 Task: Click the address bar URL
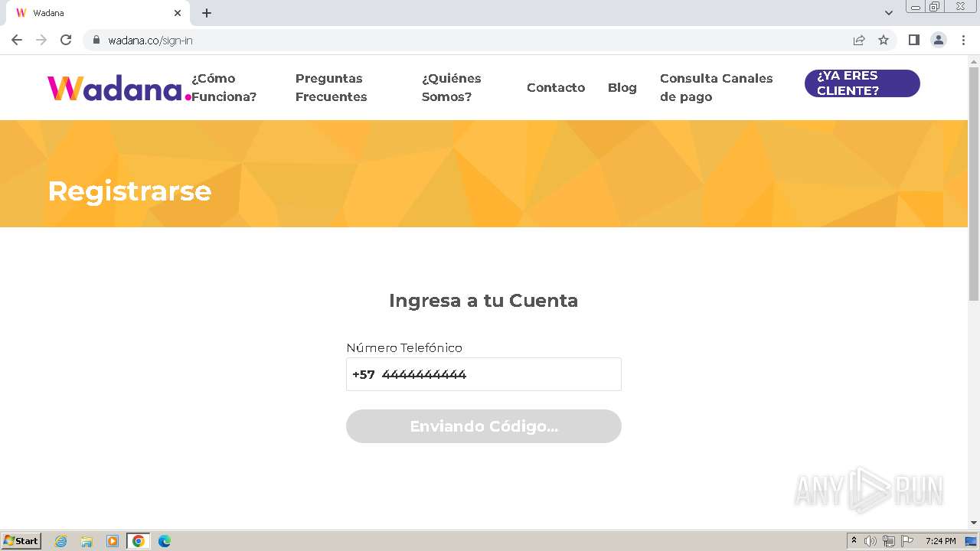(x=150, y=40)
